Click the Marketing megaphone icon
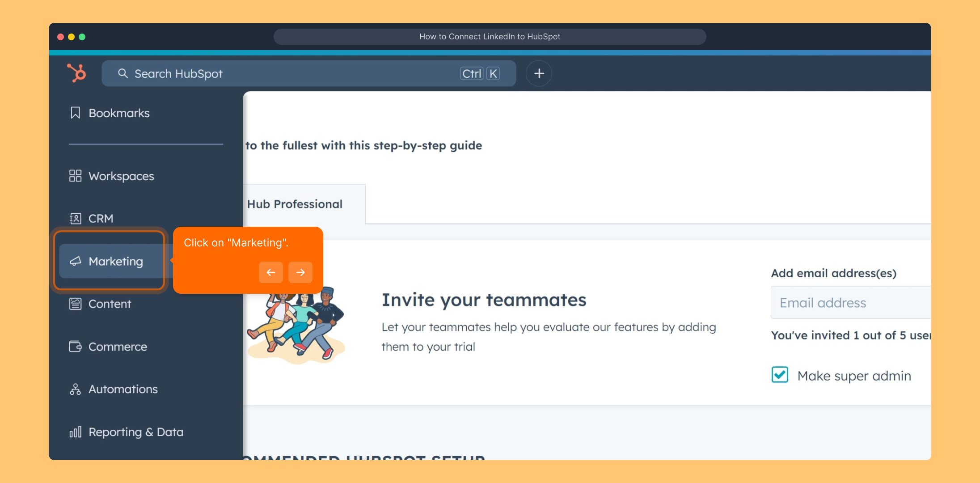 click(75, 261)
